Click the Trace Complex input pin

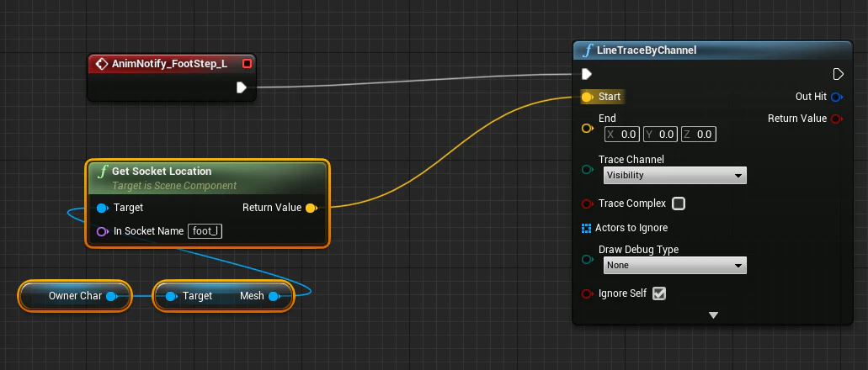pyautogui.click(x=588, y=203)
